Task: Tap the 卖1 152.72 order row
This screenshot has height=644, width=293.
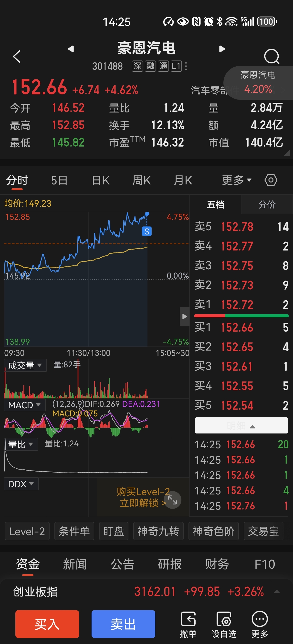Action: click(x=241, y=305)
